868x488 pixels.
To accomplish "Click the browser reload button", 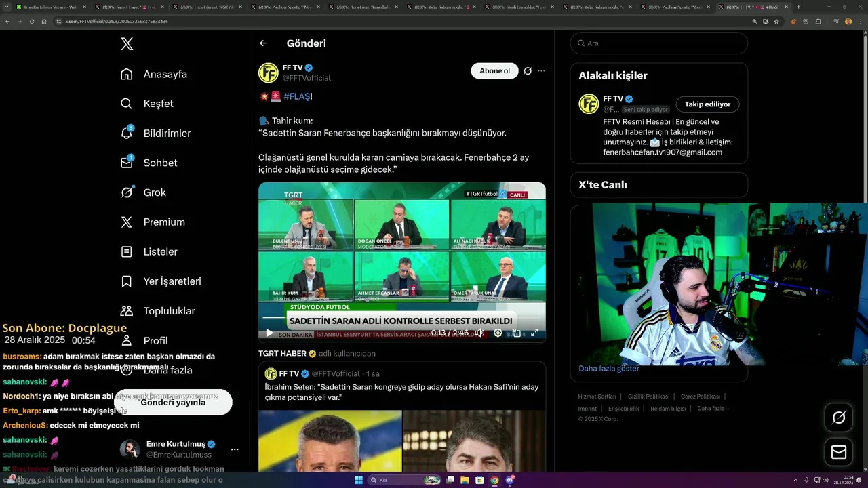I will (x=31, y=22).
